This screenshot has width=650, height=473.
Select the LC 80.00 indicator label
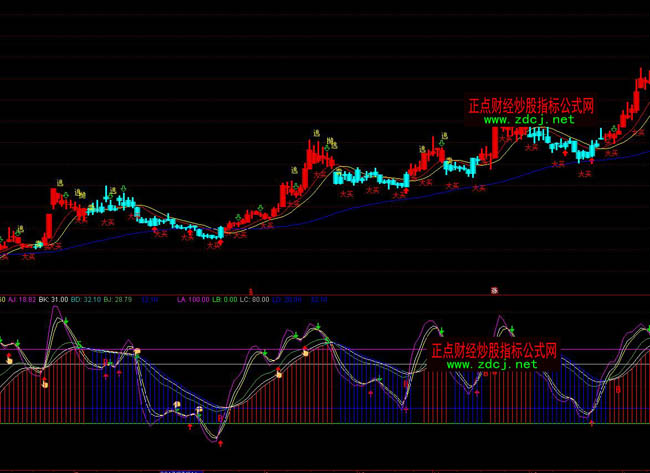pos(255,299)
